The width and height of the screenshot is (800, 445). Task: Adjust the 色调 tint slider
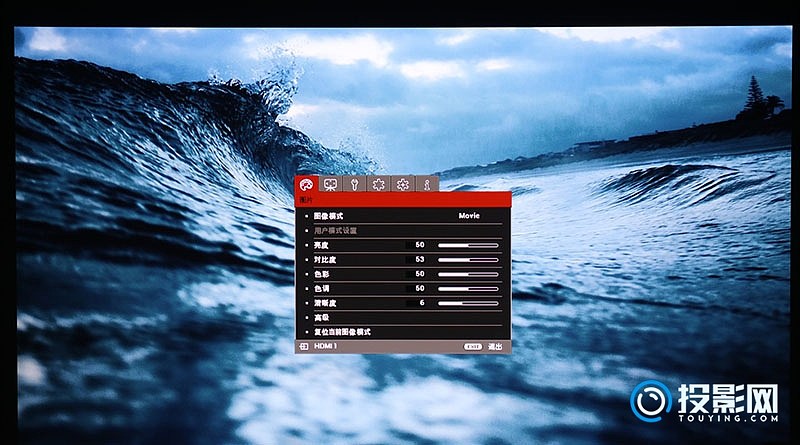pyautogui.click(x=468, y=288)
